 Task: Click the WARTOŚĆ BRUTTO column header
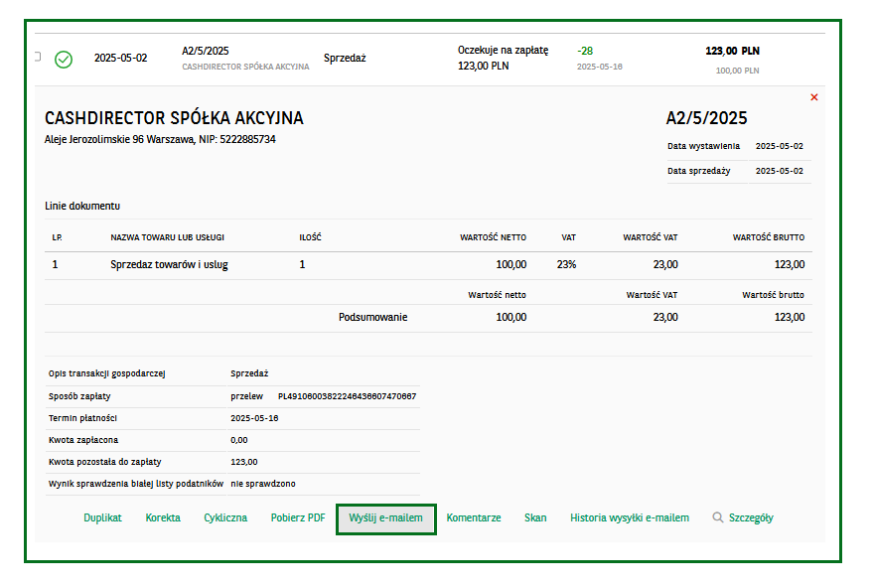click(769, 237)
